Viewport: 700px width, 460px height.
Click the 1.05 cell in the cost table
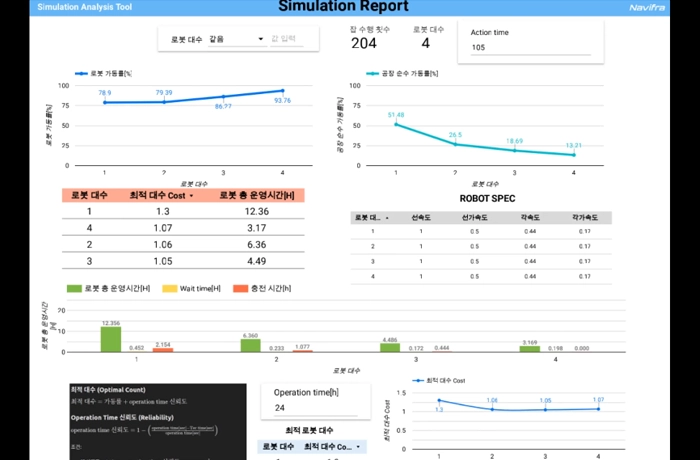[163, 261]
